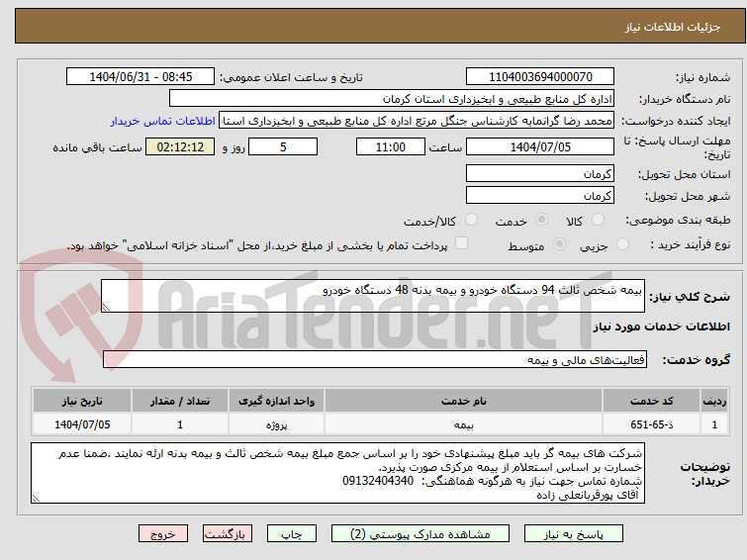
Task: Click the شرح کلی نیاز description textarea
Action: tap(373, 296)
